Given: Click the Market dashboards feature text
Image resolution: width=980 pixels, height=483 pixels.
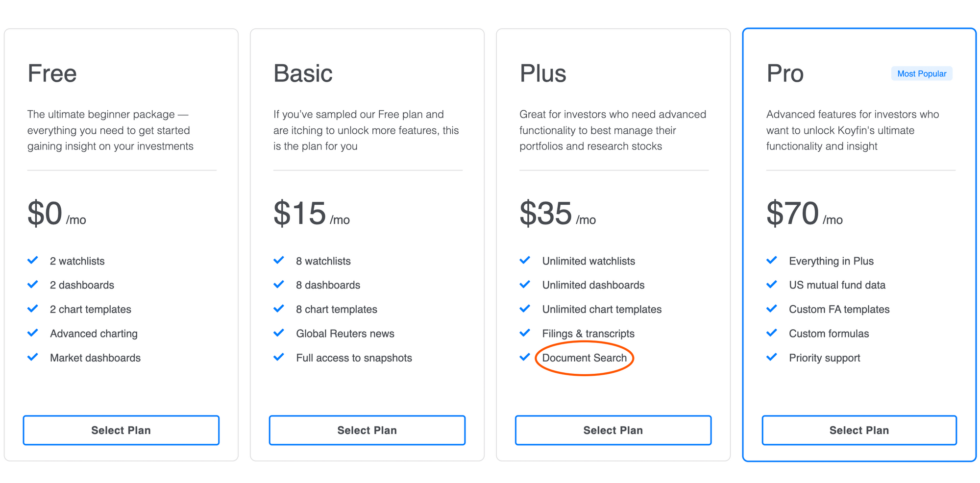Looking at the screenshot, I should click(x=95, y=358).
